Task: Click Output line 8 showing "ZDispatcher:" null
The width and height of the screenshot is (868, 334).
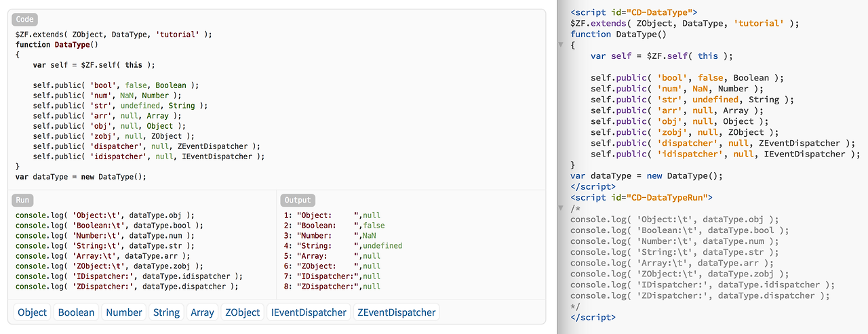Action: tap(332, 287)
